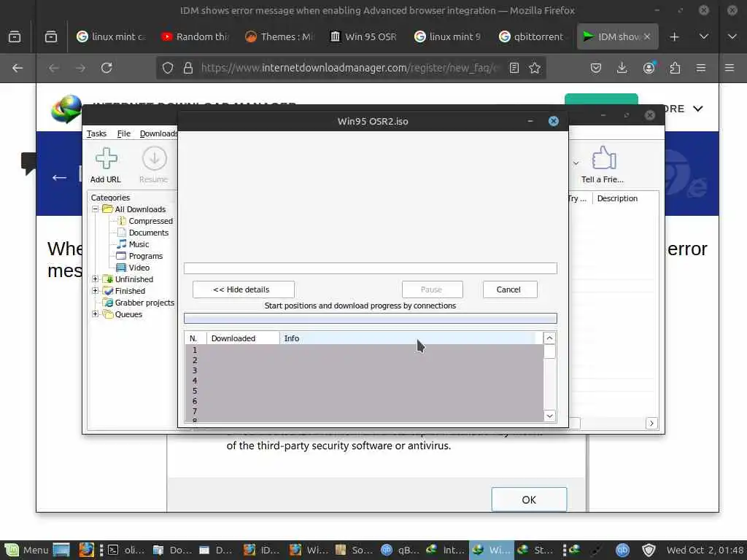Switch to the Win 95 OSR tab
The image size is (747, 560).
365,36
